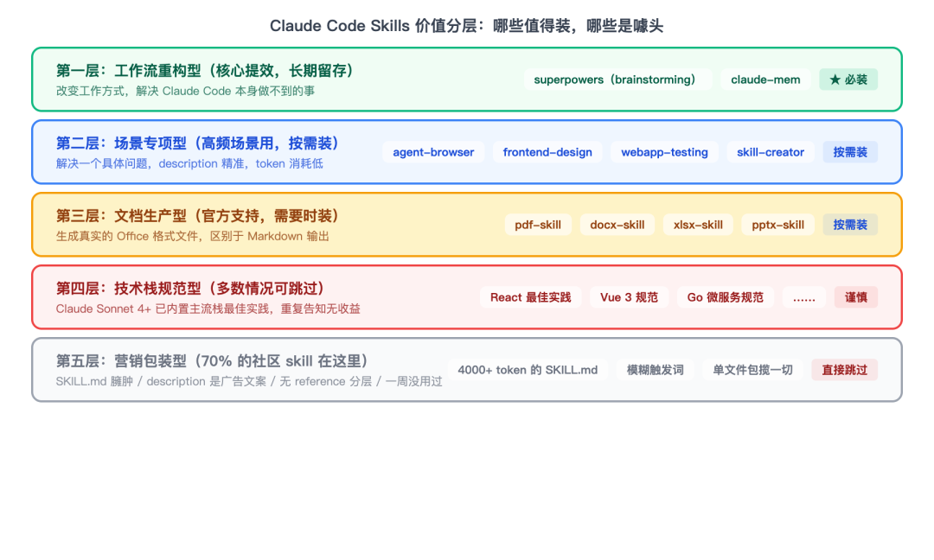Select the React 最佳实践 tag
The height and width of the screenshot is (560, 934).
(531, 297)
